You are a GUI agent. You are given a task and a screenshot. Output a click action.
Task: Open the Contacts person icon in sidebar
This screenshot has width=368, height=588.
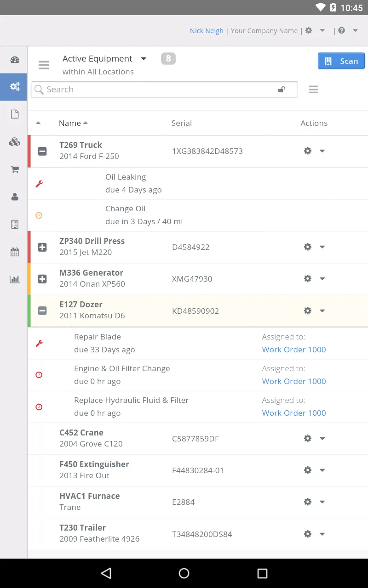(x=14, y=197)
